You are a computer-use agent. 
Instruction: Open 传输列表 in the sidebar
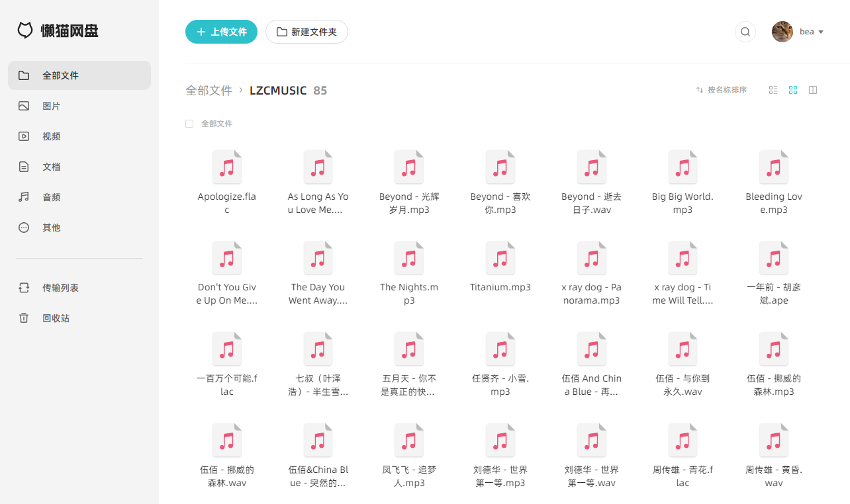point(79,288)
